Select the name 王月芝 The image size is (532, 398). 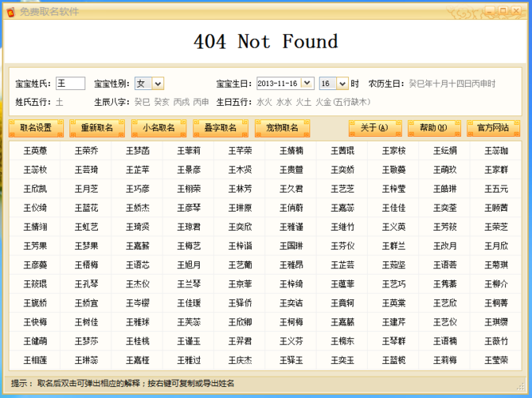[x=86, y=189]
